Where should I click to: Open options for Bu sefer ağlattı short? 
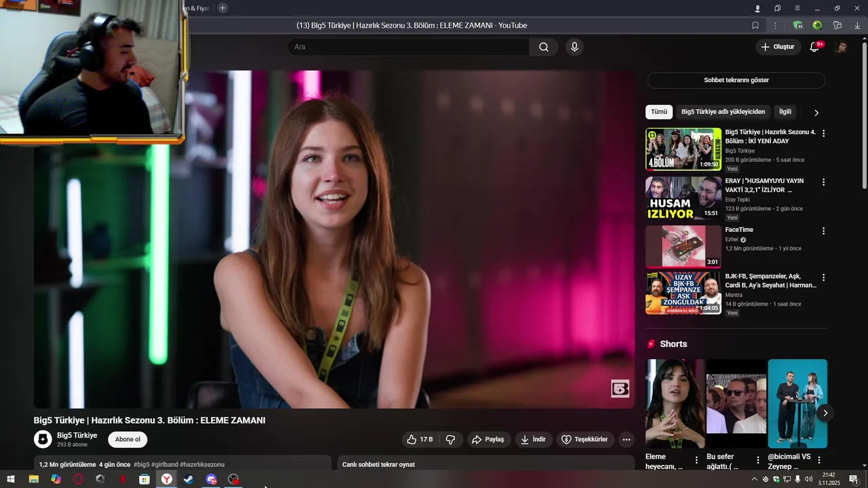[757, 460]
